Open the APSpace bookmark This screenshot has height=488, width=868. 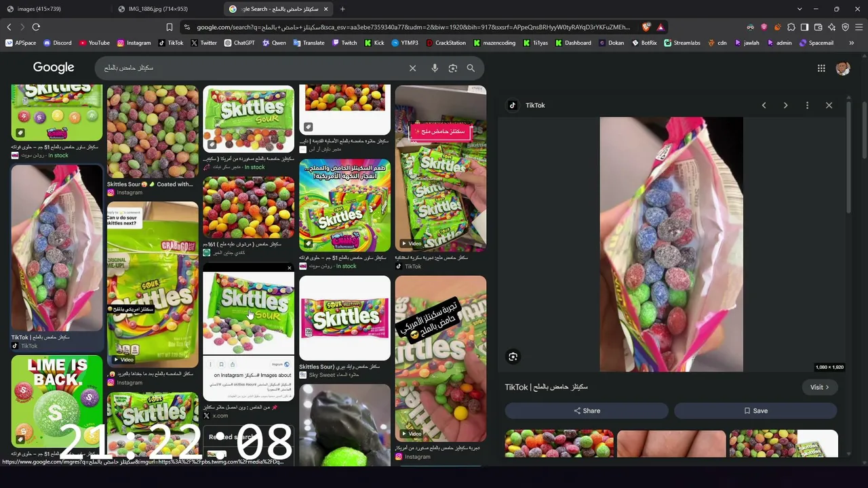coord(21,43)
